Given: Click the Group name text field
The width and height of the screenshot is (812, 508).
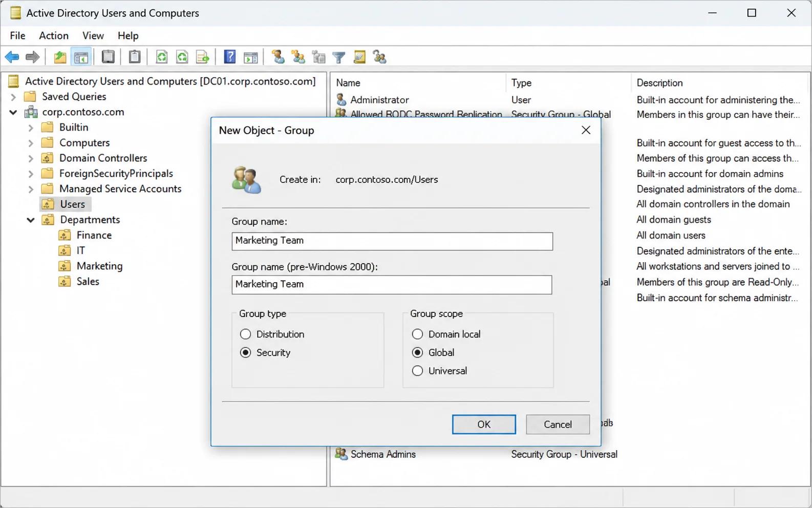Looking at the screenshot, I should [x=392, y=241].
